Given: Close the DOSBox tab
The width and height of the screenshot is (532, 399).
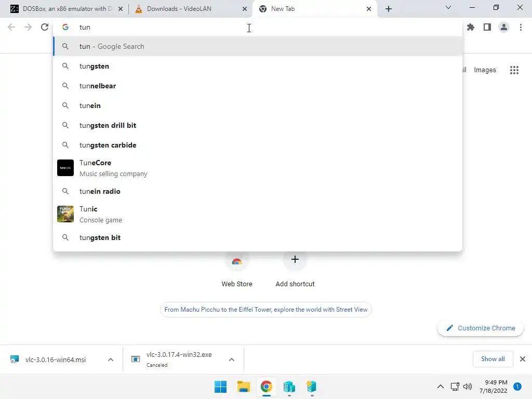Looking at the screenshot, I should point(121,9).
